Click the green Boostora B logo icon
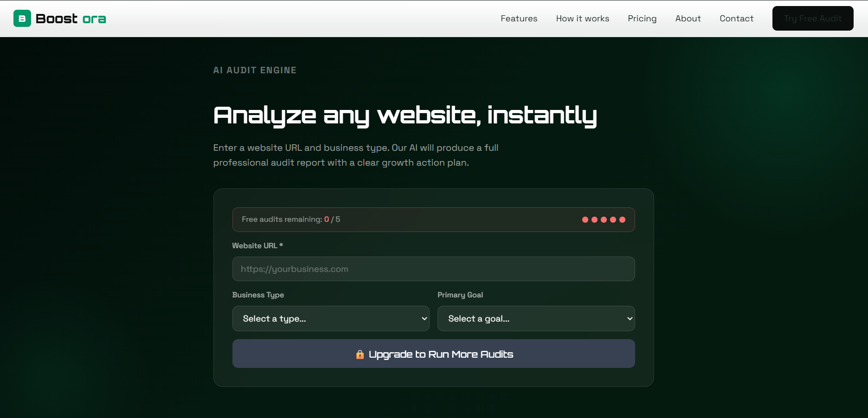 (22, 19)
